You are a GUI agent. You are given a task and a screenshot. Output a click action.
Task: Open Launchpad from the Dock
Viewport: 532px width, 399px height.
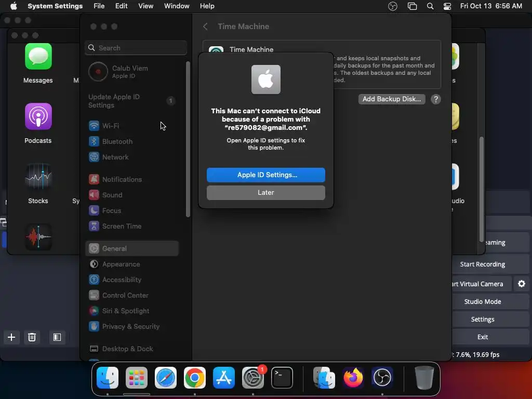pyautogui.click(x=137, y=378)
